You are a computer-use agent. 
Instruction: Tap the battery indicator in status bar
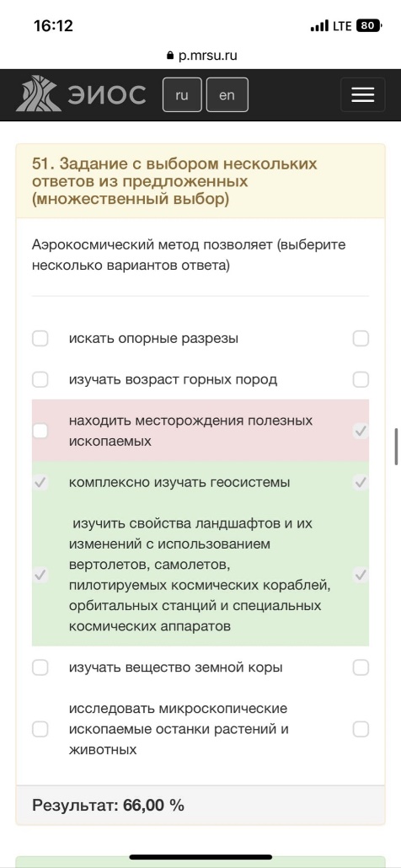[x=368, y=26]
